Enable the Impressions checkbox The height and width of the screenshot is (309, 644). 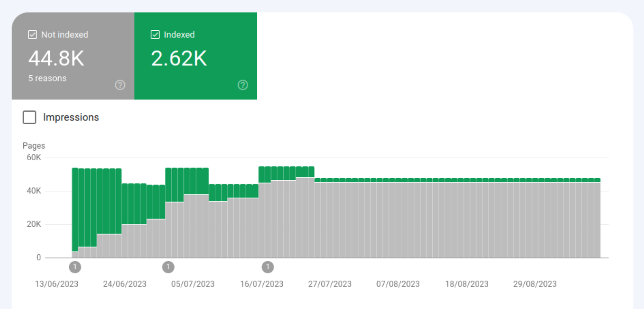tap(30, 117)
